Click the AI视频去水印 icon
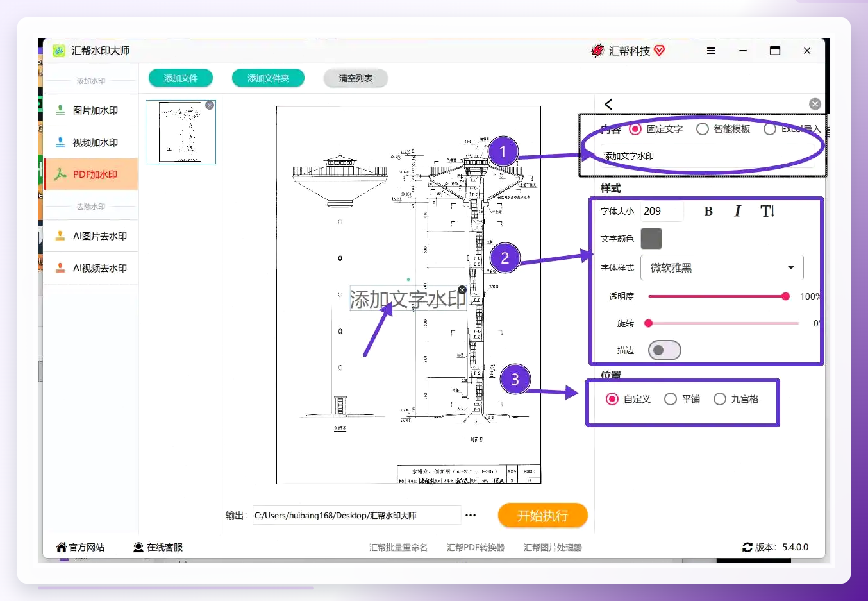868x601 pixels. pos(60,268)
